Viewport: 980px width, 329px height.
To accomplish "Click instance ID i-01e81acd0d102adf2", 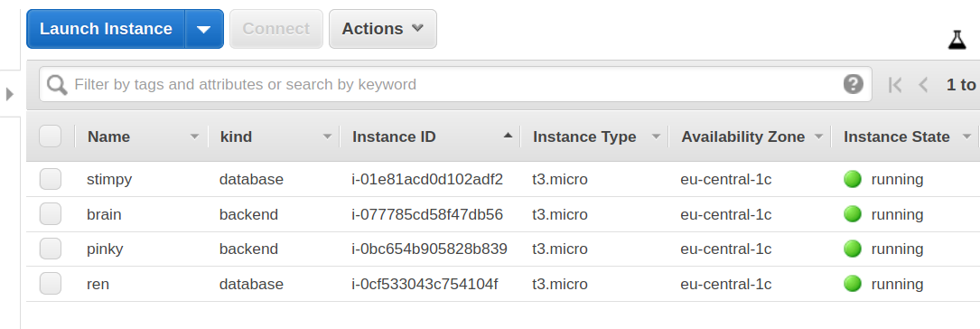I will [427, 180].
